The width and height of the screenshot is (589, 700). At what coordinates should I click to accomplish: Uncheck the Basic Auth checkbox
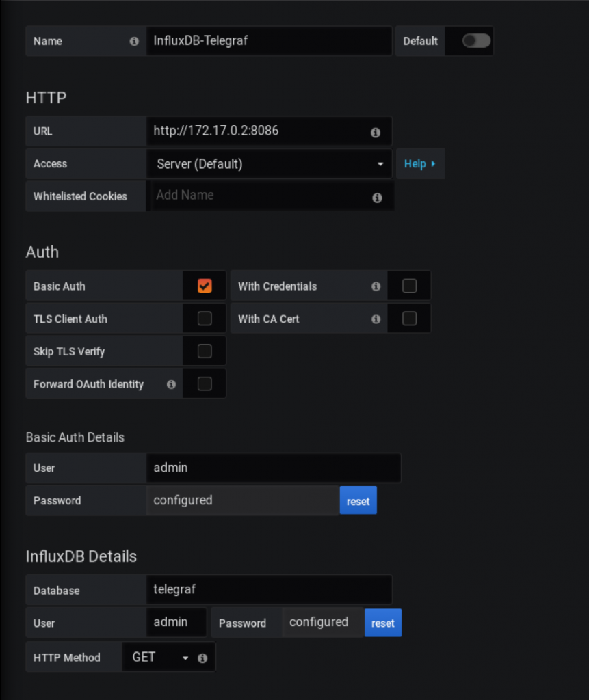click(x=205, y=286)
